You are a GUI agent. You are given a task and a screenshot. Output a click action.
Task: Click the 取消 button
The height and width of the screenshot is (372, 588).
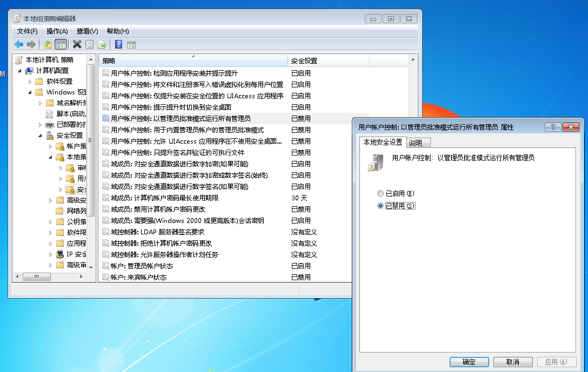513,362
